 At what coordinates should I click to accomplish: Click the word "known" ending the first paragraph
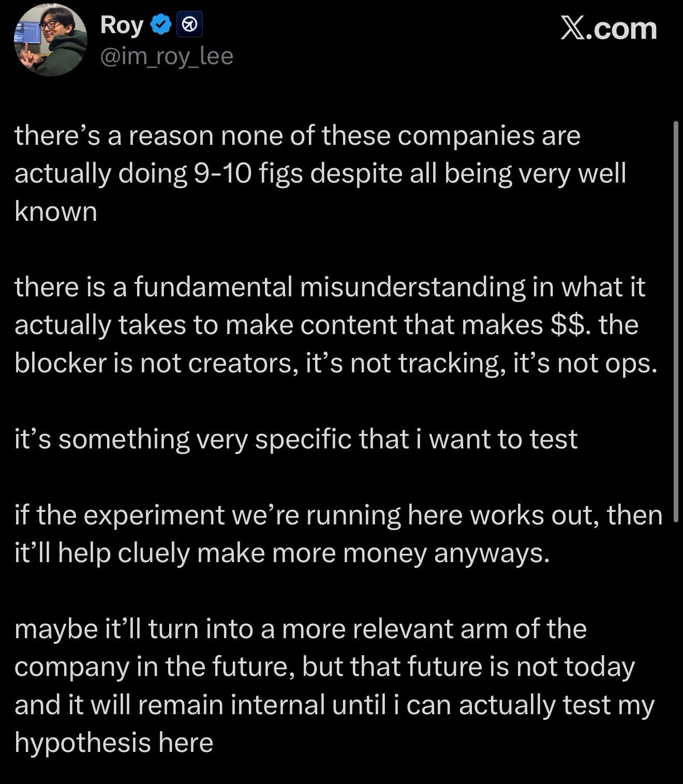56,211
